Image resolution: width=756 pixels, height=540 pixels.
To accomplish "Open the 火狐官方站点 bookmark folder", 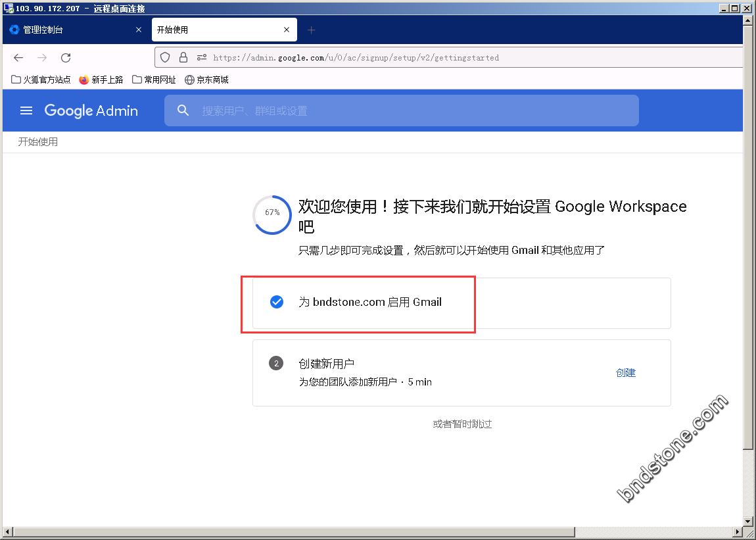I will pos(41,80).
